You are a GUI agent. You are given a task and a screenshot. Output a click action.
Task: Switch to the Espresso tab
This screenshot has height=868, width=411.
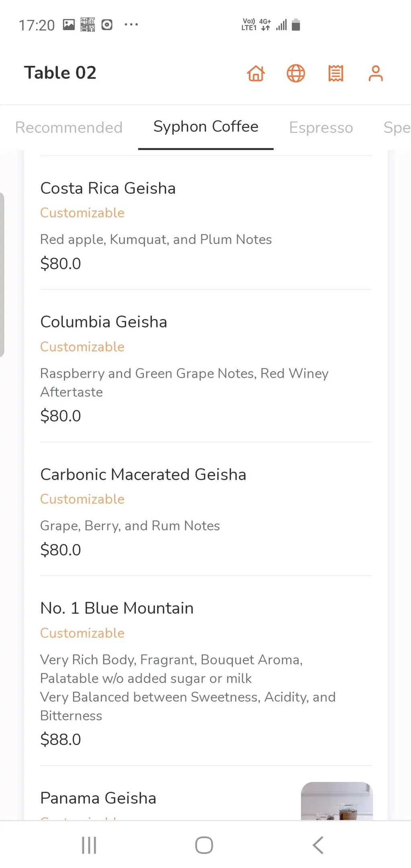(x=321, y=127)
